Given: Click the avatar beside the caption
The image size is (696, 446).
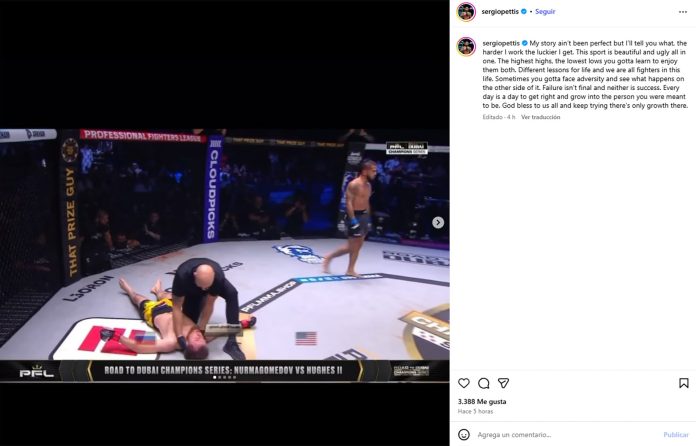Looking at the screenshot, I should tap(466, 47).
